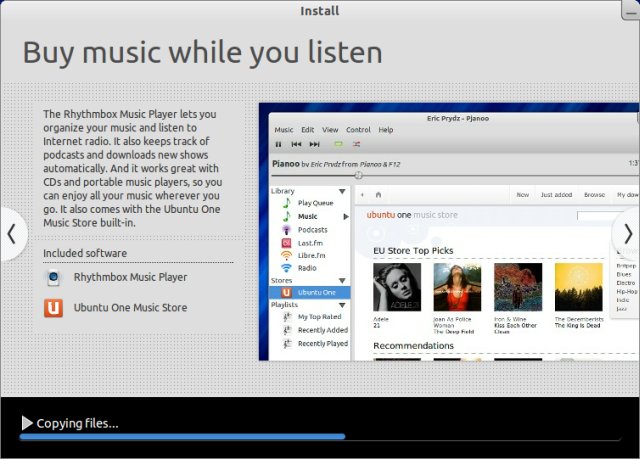This screenshot has width=640, height=459.
Task: Collapse the Stores section in sidebar
Action: click(x=342, y=281)
